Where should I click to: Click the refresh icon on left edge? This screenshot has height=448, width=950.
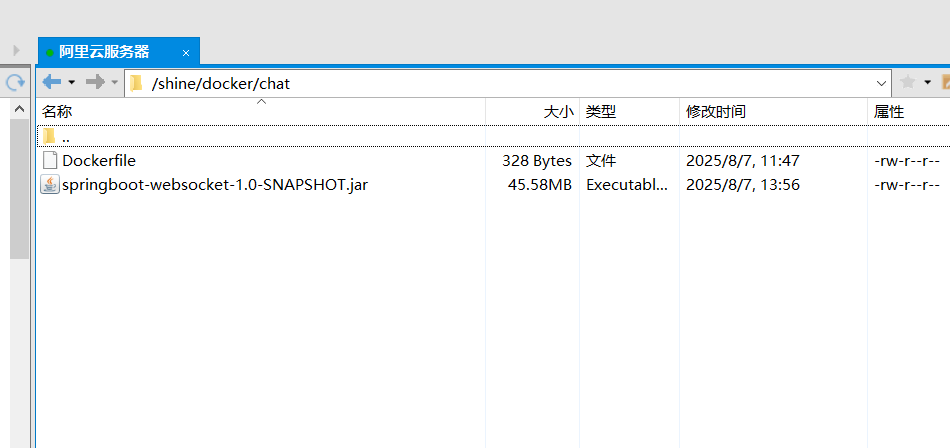[15, 83]
